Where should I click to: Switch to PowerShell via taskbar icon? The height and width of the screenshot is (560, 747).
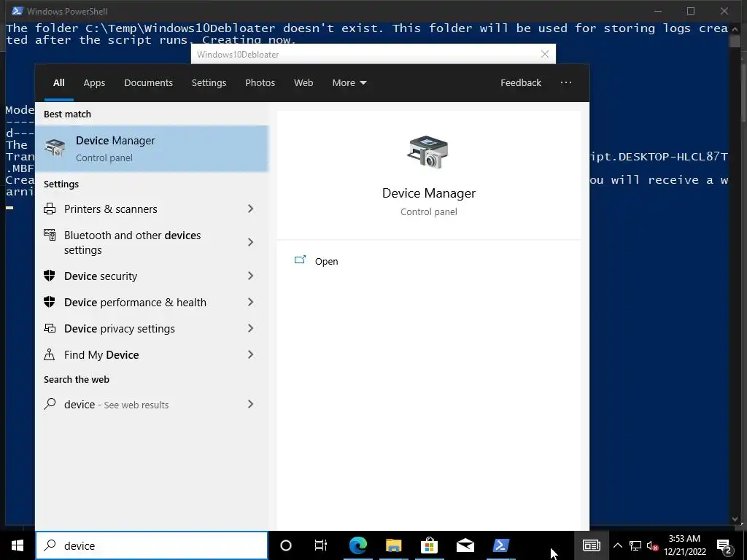click(500, 545)
